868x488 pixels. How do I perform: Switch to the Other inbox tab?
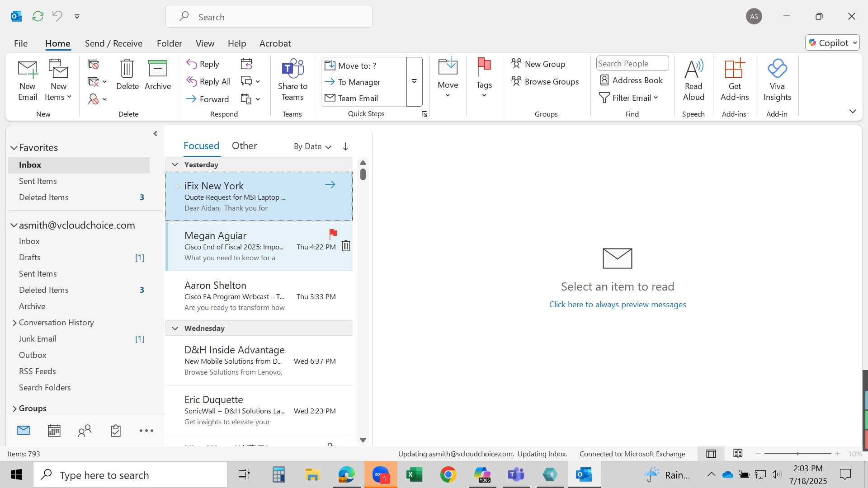coord(244,145)
